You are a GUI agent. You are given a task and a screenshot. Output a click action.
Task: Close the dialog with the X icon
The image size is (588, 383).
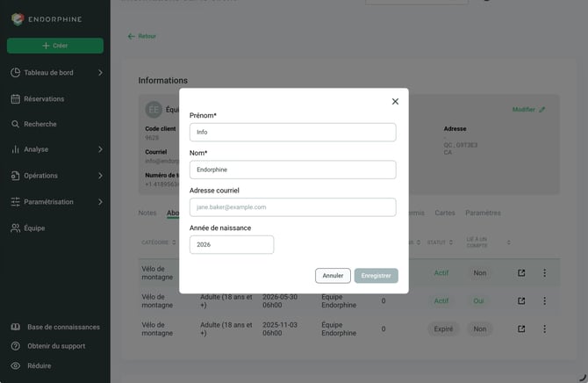(395, 101)
